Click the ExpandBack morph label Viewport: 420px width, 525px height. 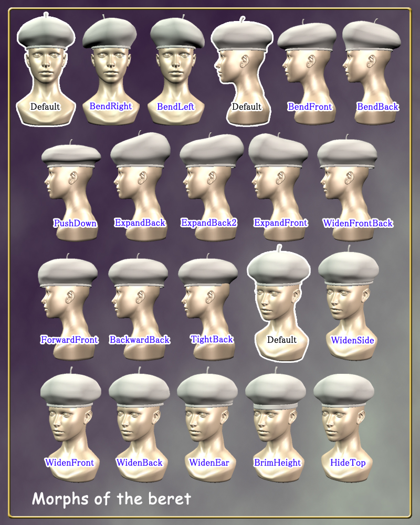click(x=140, y=223)
